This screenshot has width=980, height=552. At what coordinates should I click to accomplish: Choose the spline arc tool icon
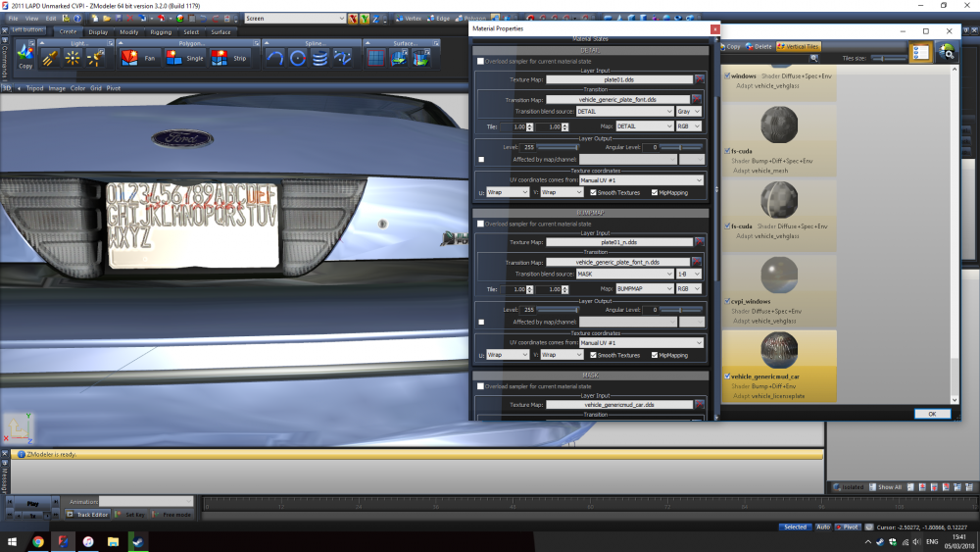coord(275,58)
